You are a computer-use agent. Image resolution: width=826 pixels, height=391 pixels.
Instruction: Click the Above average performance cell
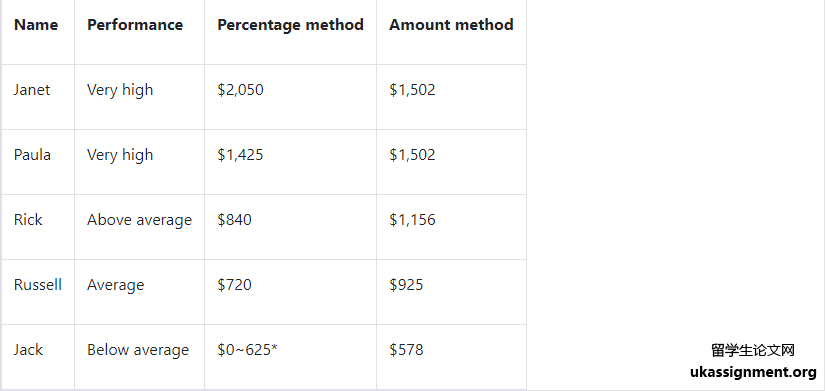139,220
